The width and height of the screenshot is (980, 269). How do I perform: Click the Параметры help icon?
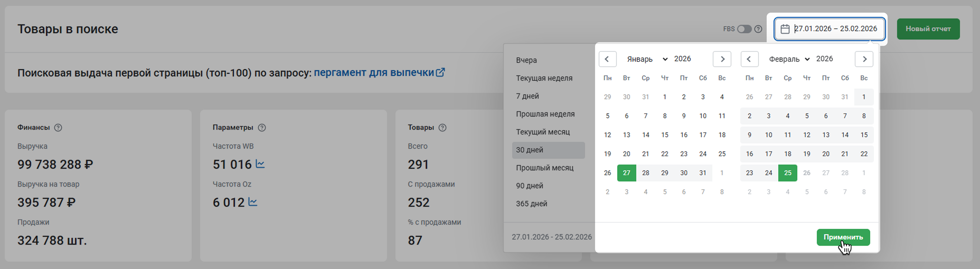[262, 128]
